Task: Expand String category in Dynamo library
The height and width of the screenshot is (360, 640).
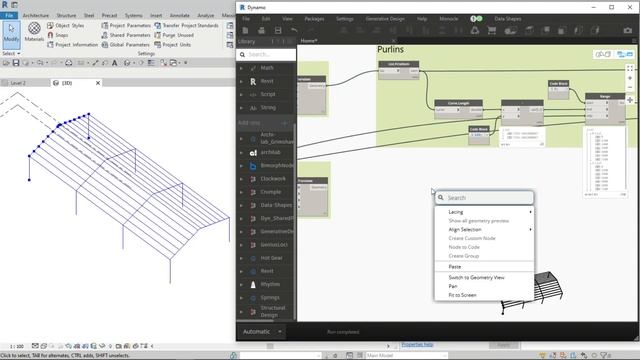Action: (241, 108)
